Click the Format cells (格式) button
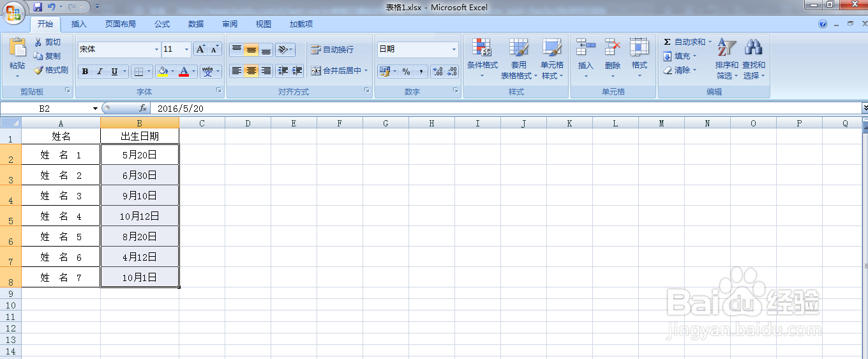This screenshot has width=868, height=359. pos(640,59)
